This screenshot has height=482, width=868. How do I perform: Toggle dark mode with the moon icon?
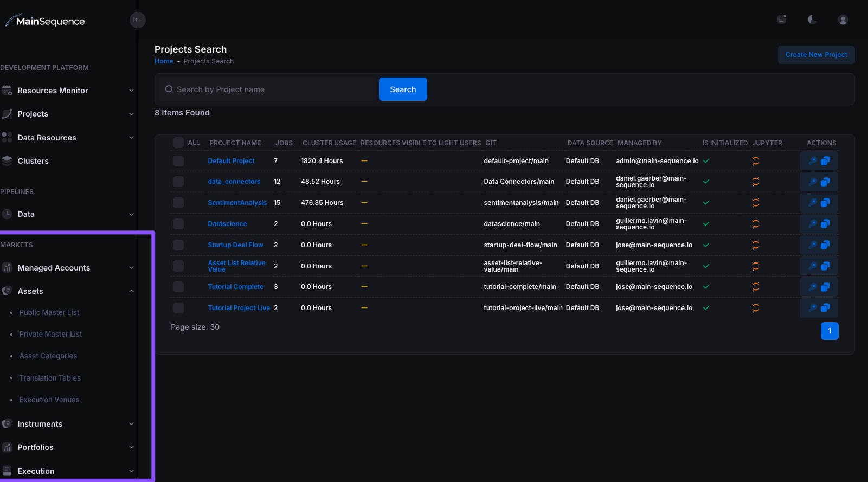pos(812,20)
